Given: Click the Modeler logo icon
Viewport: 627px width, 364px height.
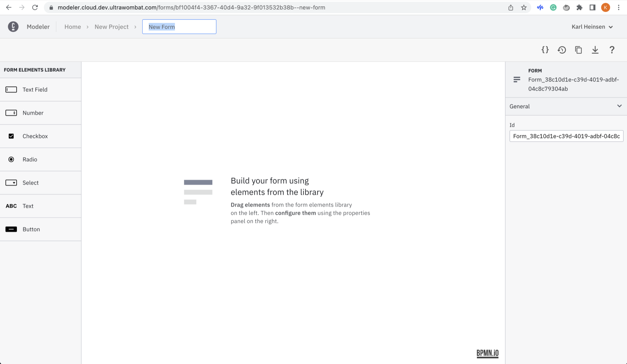Looking at the screenshot, I should coord(13,27).
